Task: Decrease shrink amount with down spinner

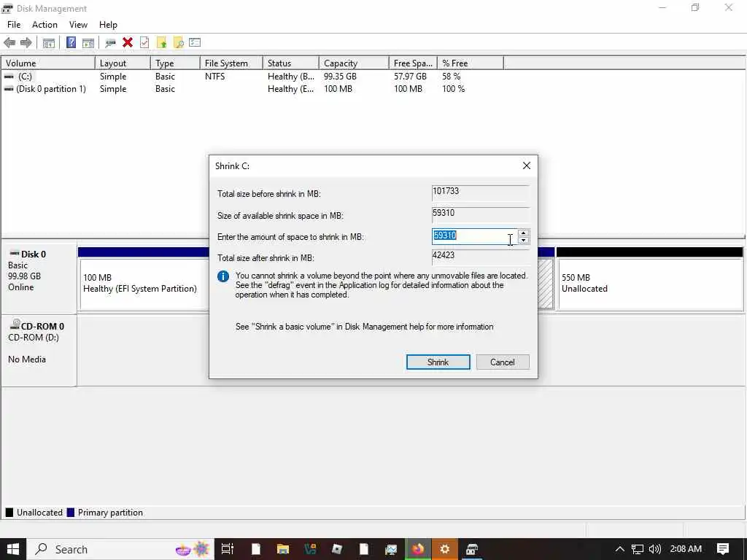Action: tap(524, 240)
